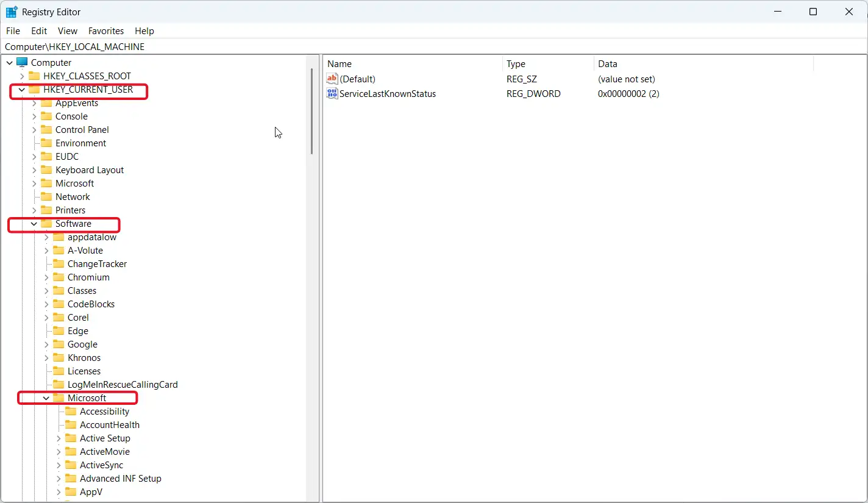This screenshot has width=868, height=503.
Task: Click the Environment folder icon
Action: tap(46, 143)
